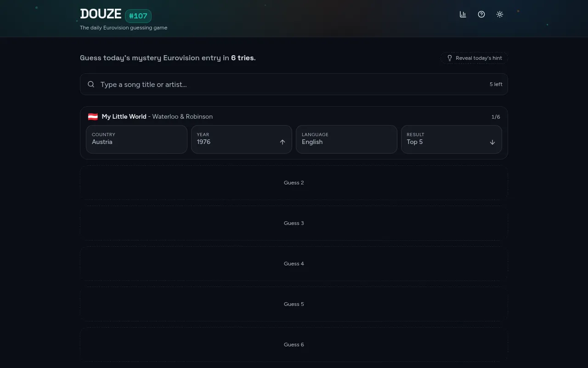Click the Guess 6 placeholder row
This screenshot has height=368, width=588.
(294, 345)
